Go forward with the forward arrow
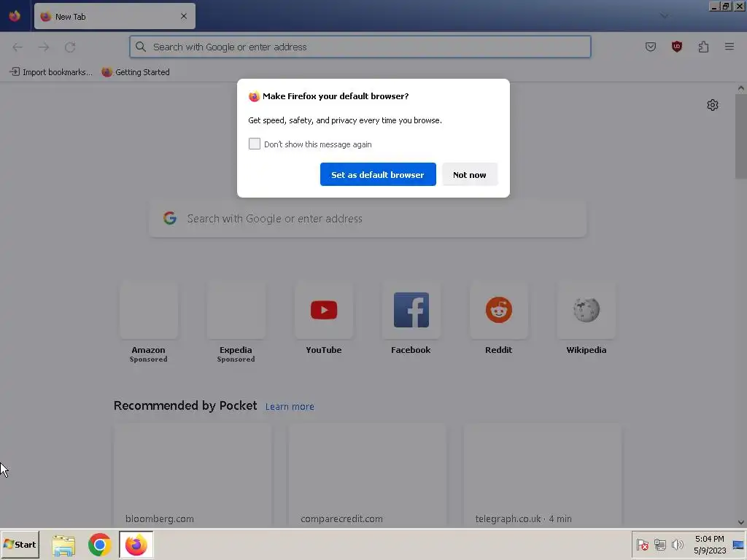The width and height of the screenshot is (747, 560). pos(44,47)
